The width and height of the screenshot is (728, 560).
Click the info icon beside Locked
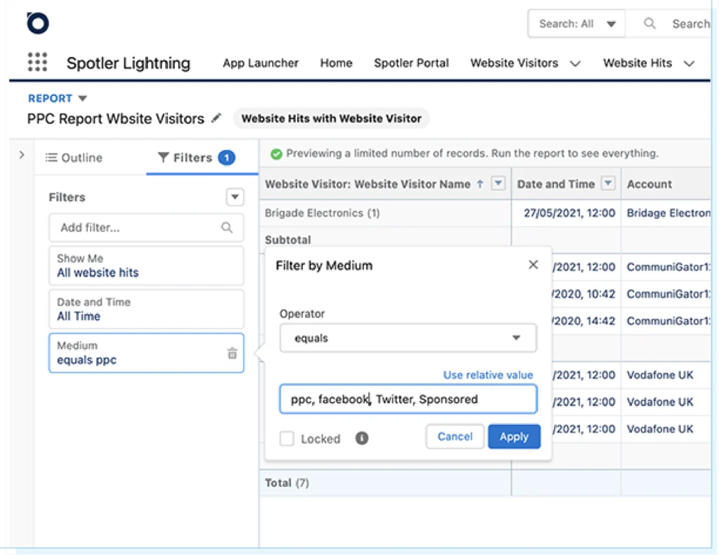coord(361,438)
